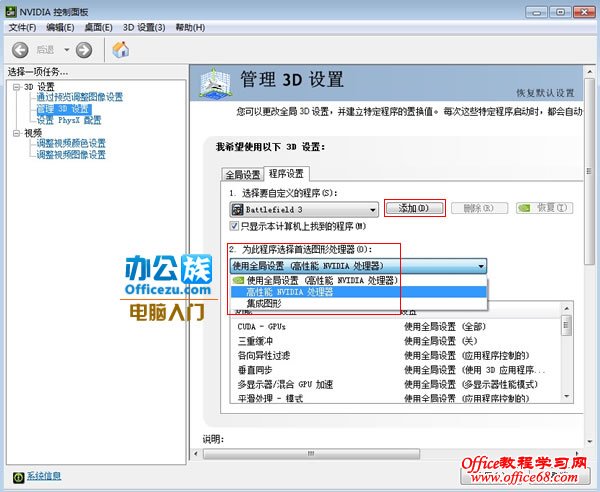Click the main panel scroll-up arrow

(x=589, y=72)
